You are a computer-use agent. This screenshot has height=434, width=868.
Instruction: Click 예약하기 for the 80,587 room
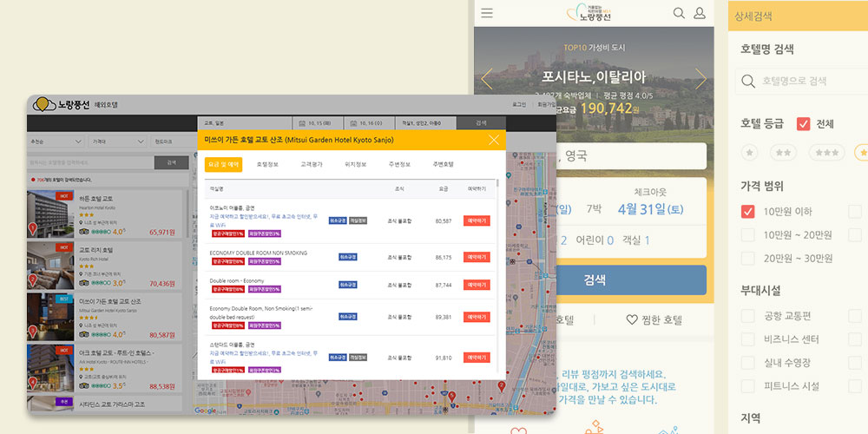click(x=477, y=220)
